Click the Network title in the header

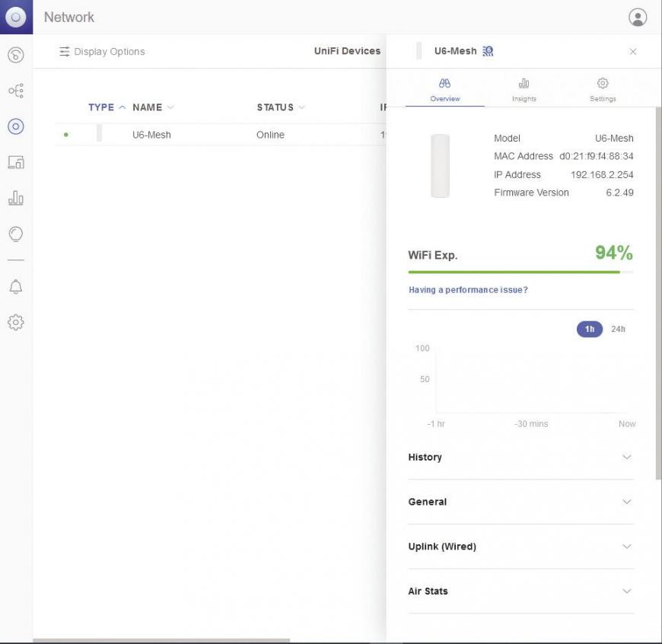pos(69,18)
